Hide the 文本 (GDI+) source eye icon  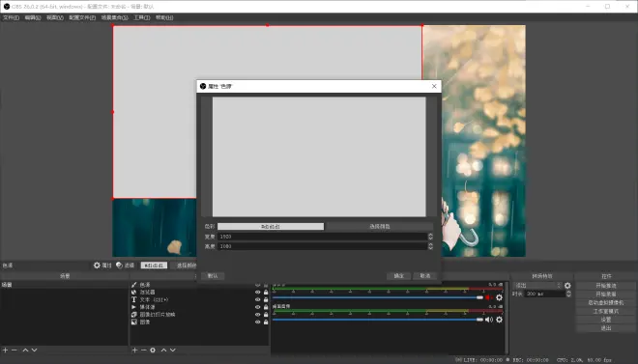tap(257, 299)
